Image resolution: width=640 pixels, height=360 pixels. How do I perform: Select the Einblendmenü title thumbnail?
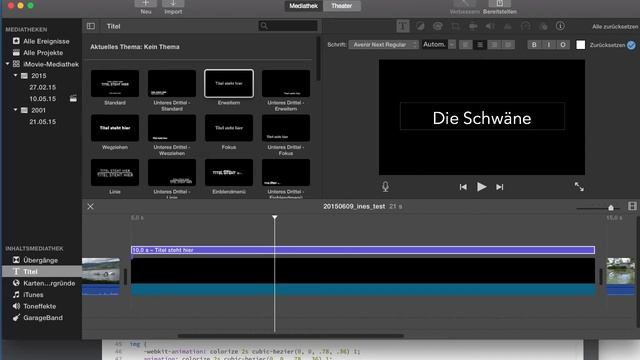tap(229, 173)
